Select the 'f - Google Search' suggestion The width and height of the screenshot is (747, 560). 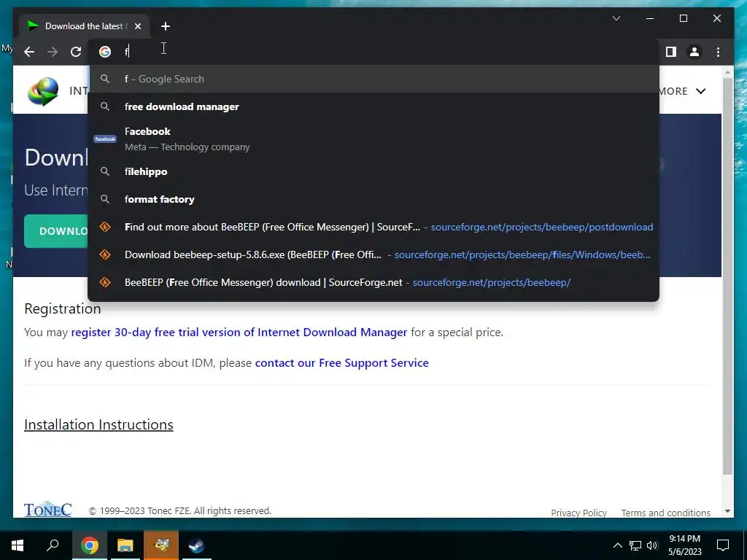tap(373, 79)
